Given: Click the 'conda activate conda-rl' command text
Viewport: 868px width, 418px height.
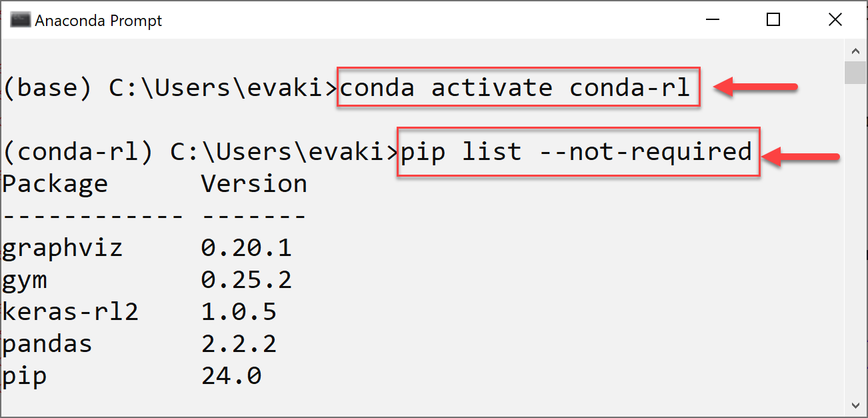Looking at the screenshot, I should tap(515, 87).
